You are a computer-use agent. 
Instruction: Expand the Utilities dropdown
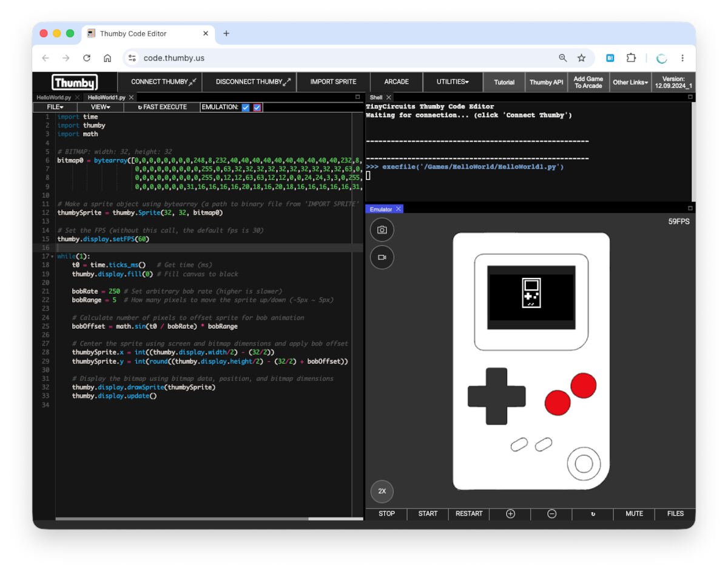pyautogui.click(x=453, y=82)
